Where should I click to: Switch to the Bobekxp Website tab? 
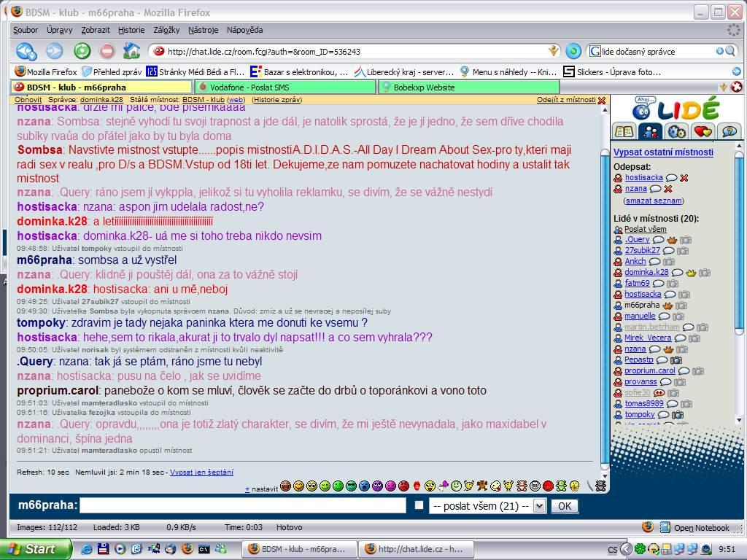(469, 87)
